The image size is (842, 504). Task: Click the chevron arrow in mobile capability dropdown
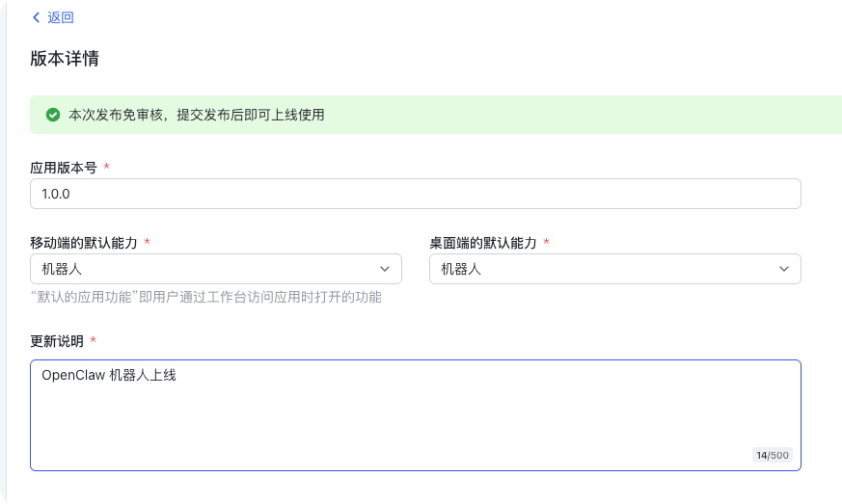point(385,269)
